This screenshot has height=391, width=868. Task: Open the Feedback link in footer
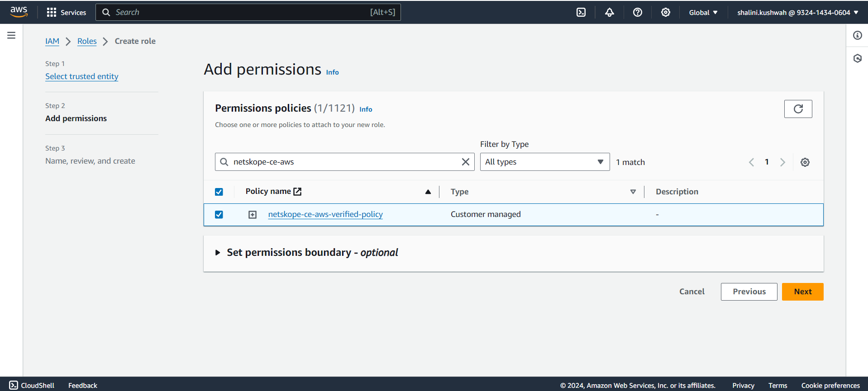tap(83, 385)
